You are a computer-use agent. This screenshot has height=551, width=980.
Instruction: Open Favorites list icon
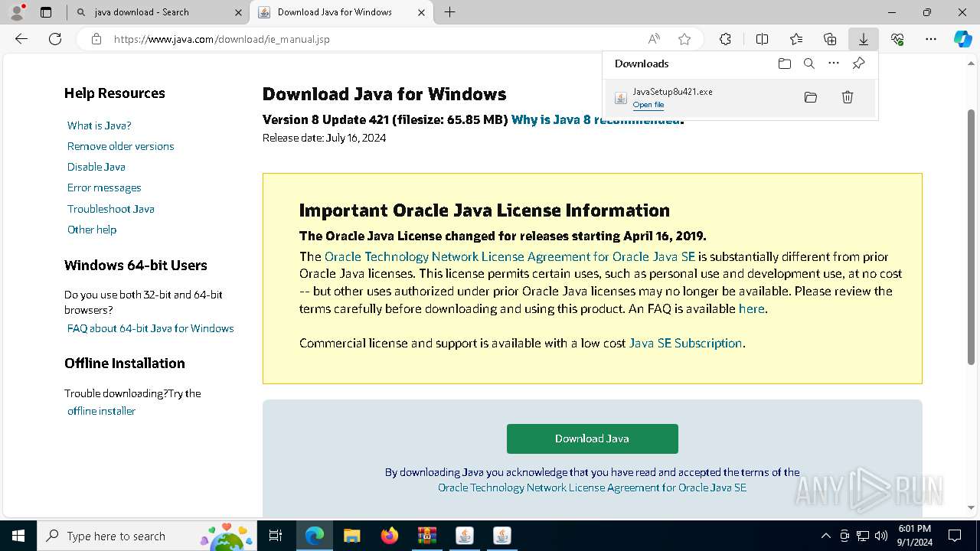[796, 39]
